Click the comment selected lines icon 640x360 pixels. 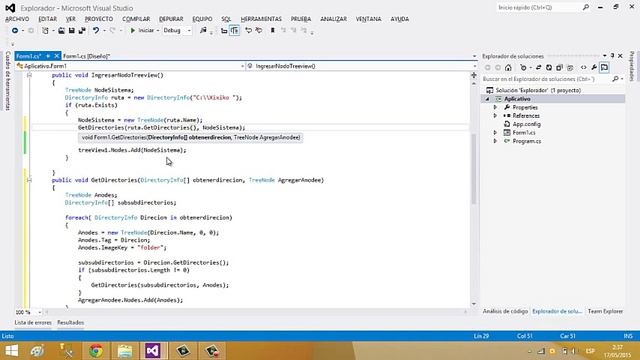click(248, 31)
